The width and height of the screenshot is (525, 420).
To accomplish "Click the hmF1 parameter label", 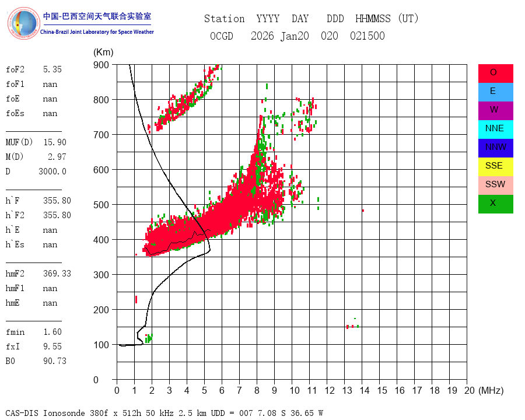I will pyautogui.click(x=15, y=288).
